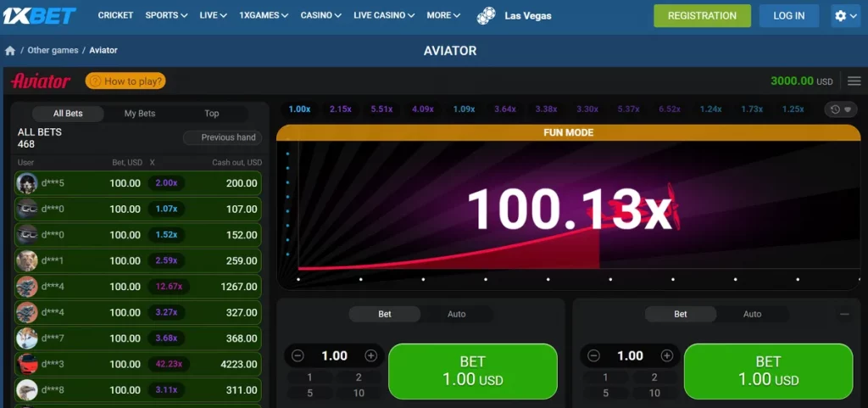
Task: Open the settings gear dropdown
Action: (x=845, y=16)
